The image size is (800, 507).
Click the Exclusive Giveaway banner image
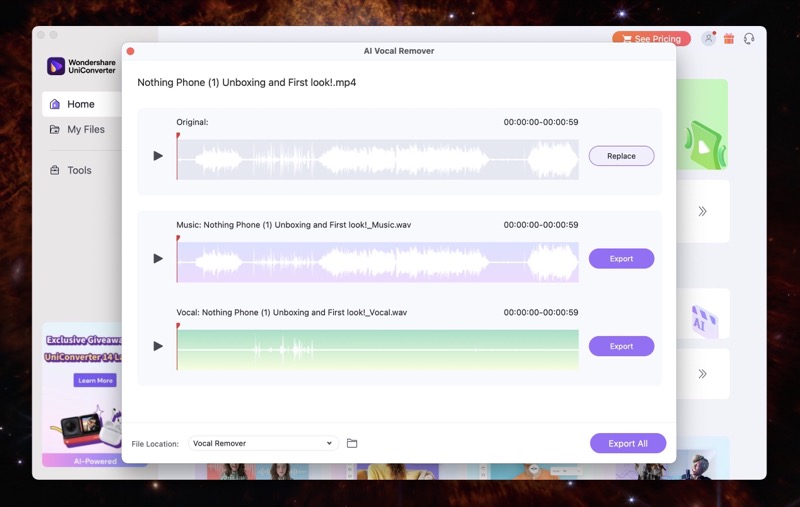click(83, 393)
